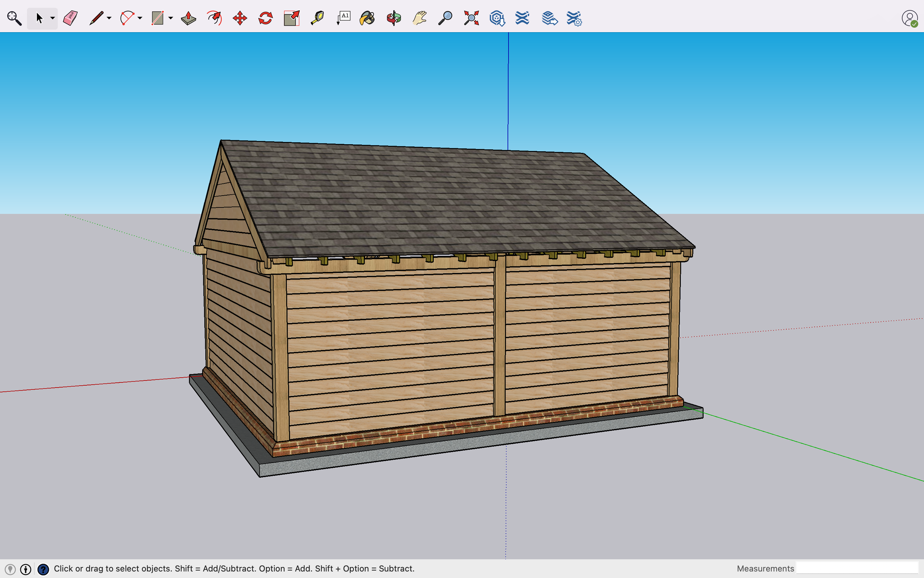The image size is (924, 578).
Task: Open the signed-in user account icon
Action: pyautogui.click(x=910, y=18)
